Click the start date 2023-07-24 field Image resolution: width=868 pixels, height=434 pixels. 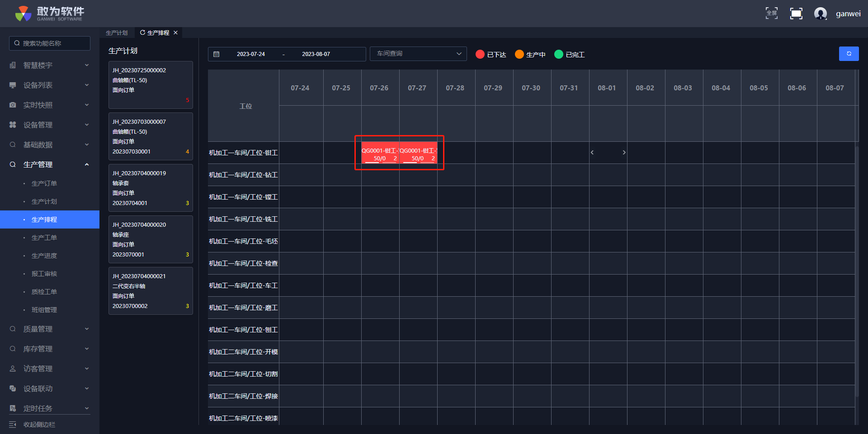[x=251, y=54]
